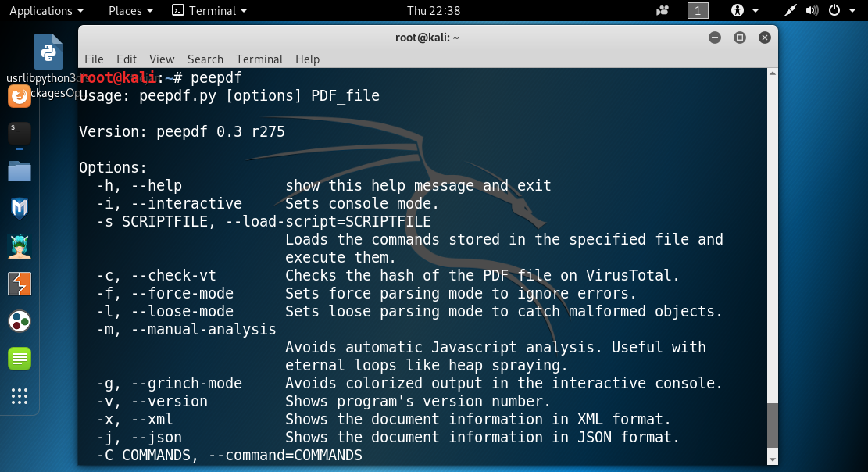Launch Metasploit from the dock

click(x=20, y=209)
